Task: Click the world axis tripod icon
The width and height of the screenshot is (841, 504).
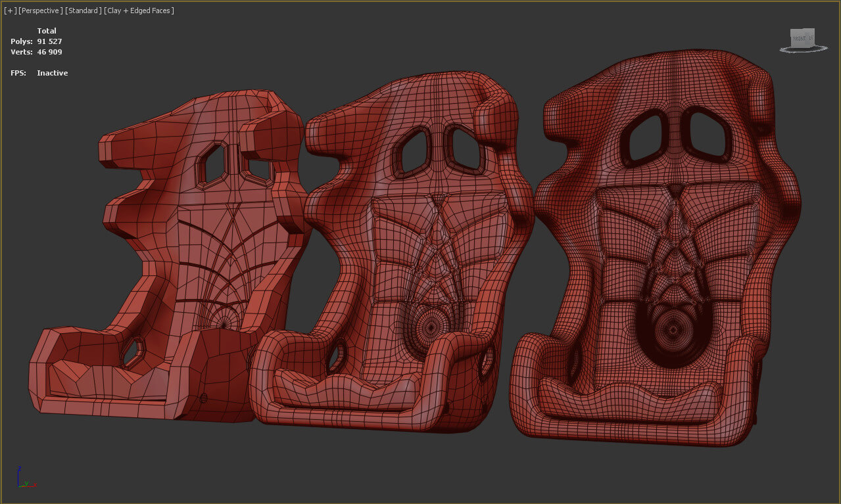Action: 23,480
